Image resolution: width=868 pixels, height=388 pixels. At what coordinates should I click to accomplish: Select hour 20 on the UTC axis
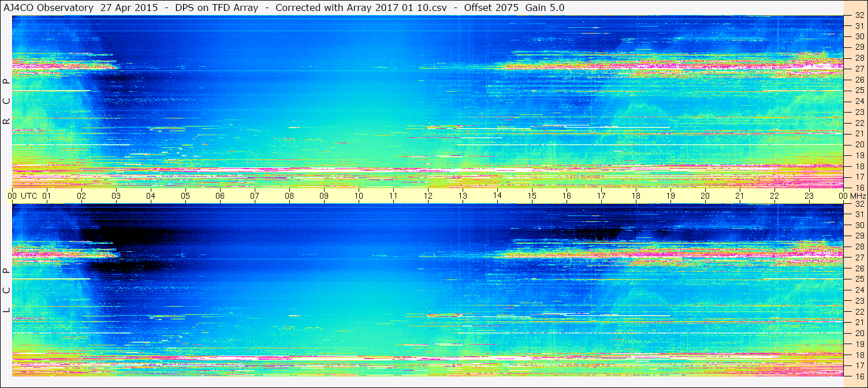[705, 196]
